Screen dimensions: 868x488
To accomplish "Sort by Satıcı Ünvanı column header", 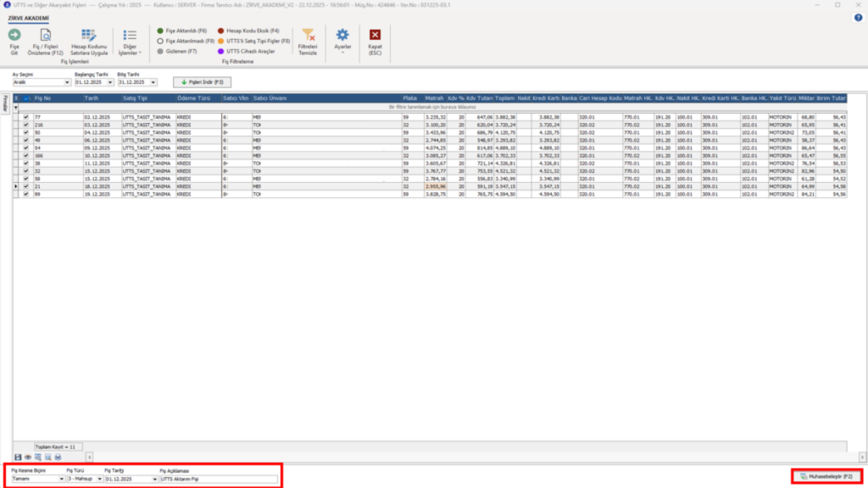I will 326,98.
